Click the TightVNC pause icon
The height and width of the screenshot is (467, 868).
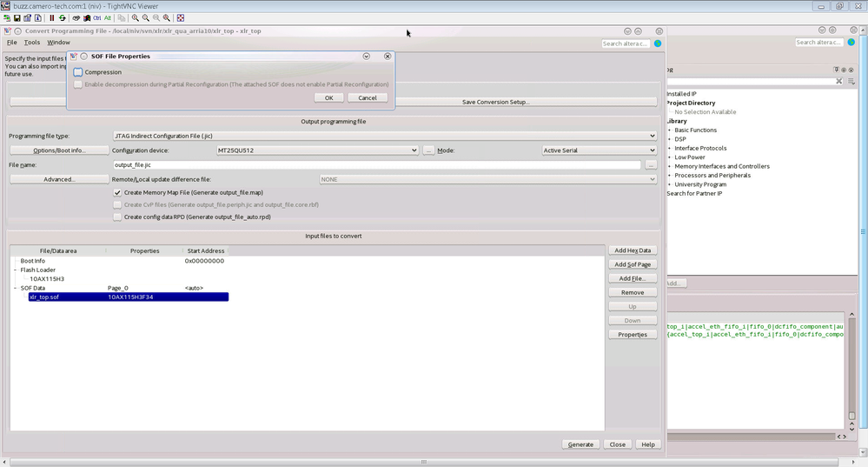tap(52, 17)
